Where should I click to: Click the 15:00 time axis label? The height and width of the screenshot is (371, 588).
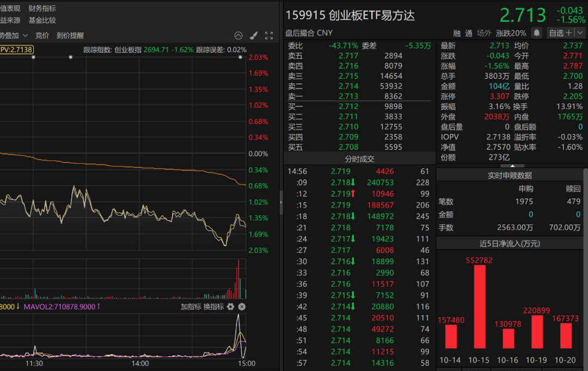[247, 363]
